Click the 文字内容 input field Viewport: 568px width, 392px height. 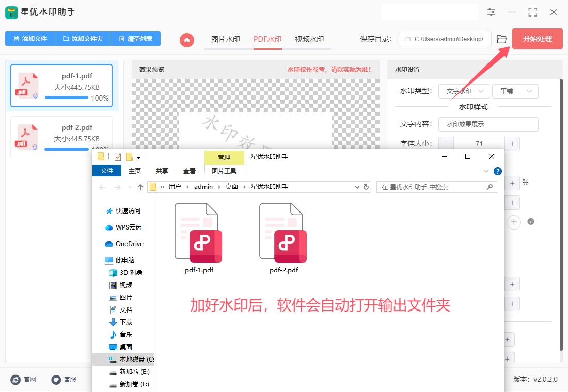(x=488, y=124)
